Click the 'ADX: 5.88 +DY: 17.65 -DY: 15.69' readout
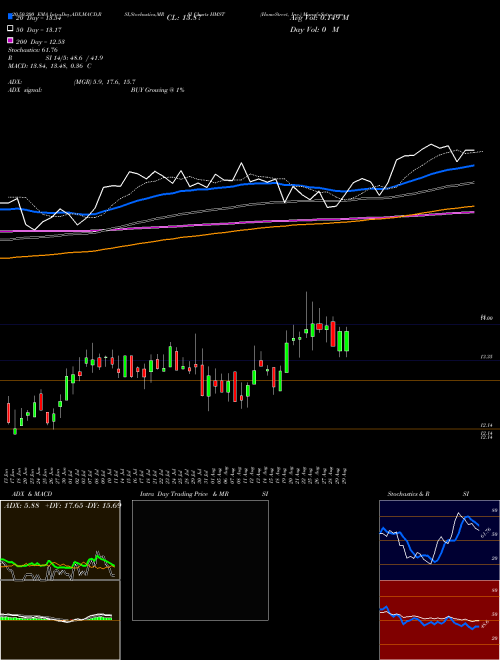This screenshot has width=500, height=660. 62,505
